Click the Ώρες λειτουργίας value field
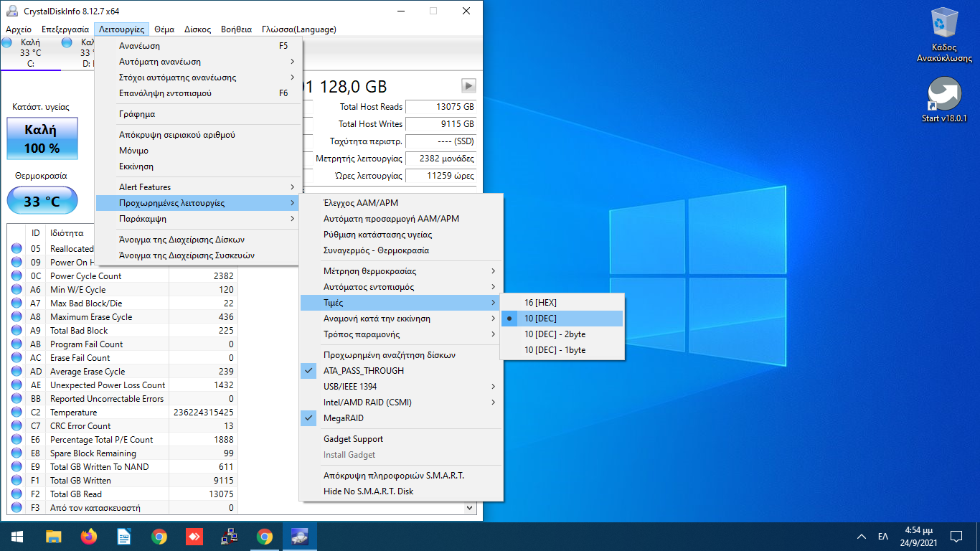The height and width of the screenshot is (551, 980). pyautogui.click(x=441, y=176)
